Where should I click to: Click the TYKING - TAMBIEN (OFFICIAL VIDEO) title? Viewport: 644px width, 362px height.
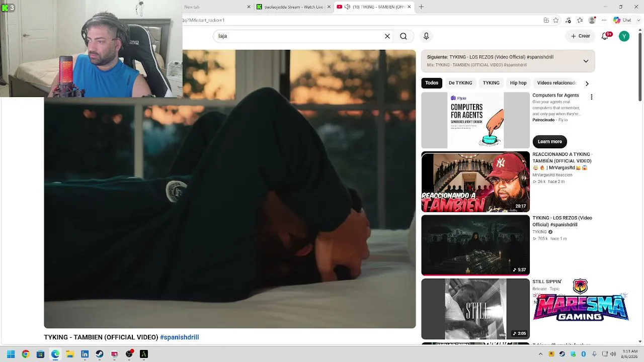[x=101, y=337]
